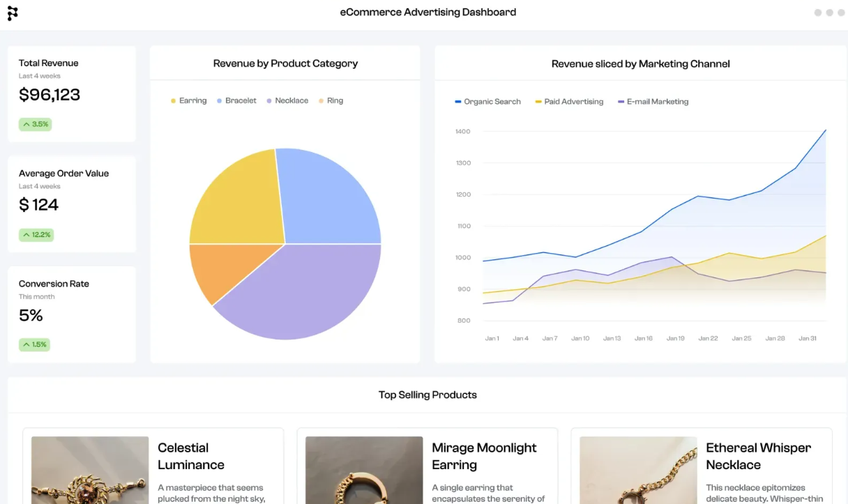The width and height of the screenshot is (848, 504).
Task: Click the Average Order Value 12.2% badge
Action: click(36, 235)
